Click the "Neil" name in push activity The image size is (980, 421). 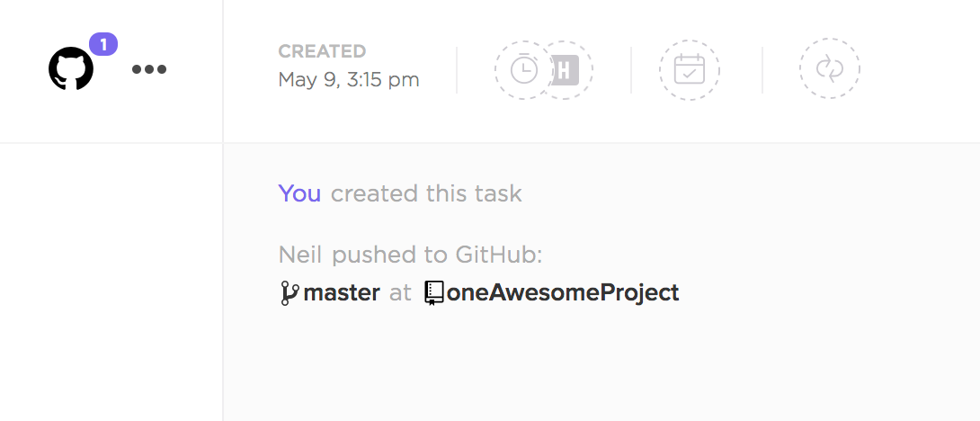[301, 255]
